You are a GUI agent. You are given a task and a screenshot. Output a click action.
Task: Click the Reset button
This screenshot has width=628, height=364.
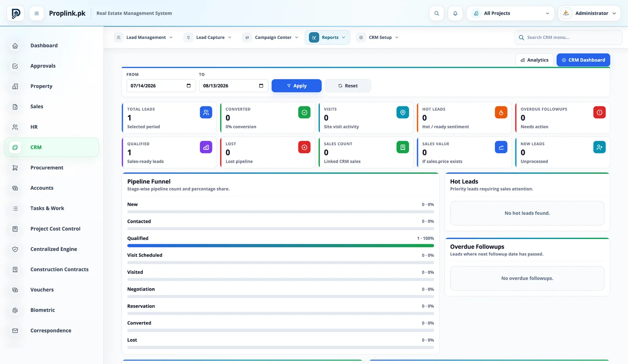point(348,86)
